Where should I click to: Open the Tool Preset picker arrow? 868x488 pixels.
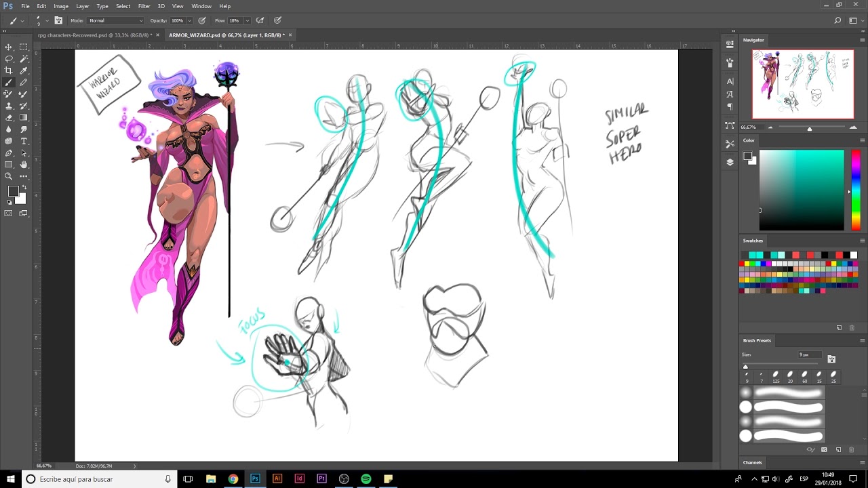pos(22,20)
